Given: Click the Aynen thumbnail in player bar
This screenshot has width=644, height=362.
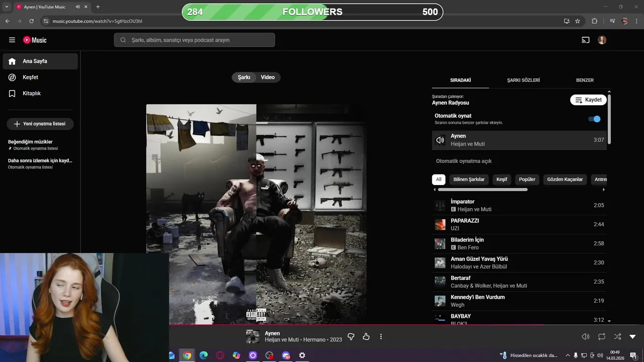Looking at the screenshot, I should (253, 337).
